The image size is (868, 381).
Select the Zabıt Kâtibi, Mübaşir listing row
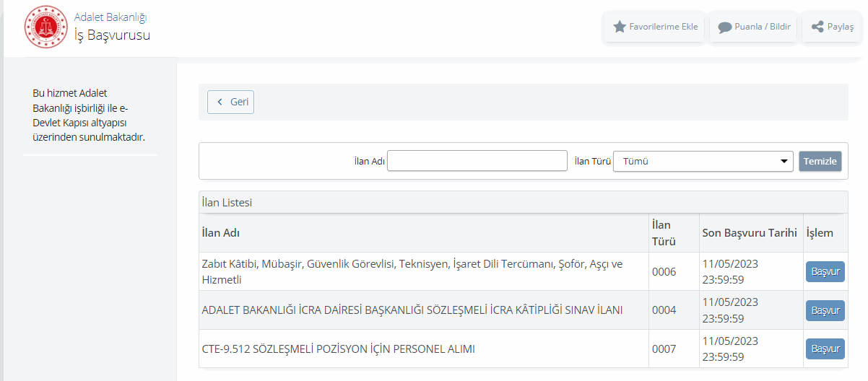coord(412,271)
